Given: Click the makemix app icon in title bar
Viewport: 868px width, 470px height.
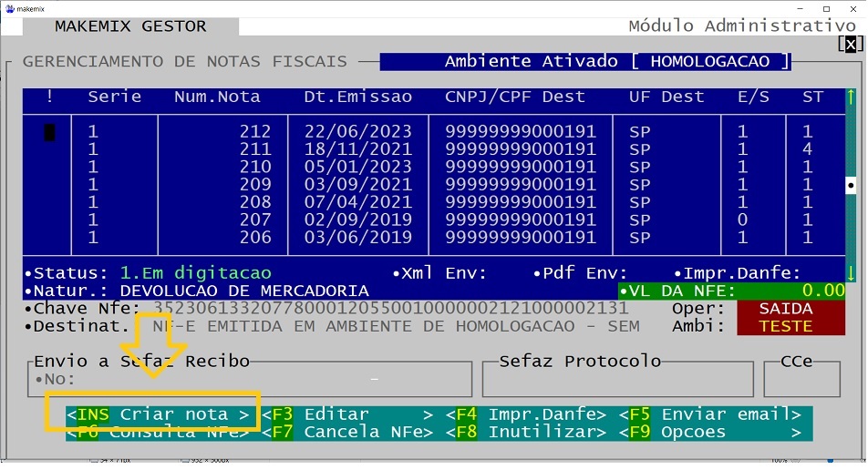Looking at the screenshot, I should [x=9, y=9].
